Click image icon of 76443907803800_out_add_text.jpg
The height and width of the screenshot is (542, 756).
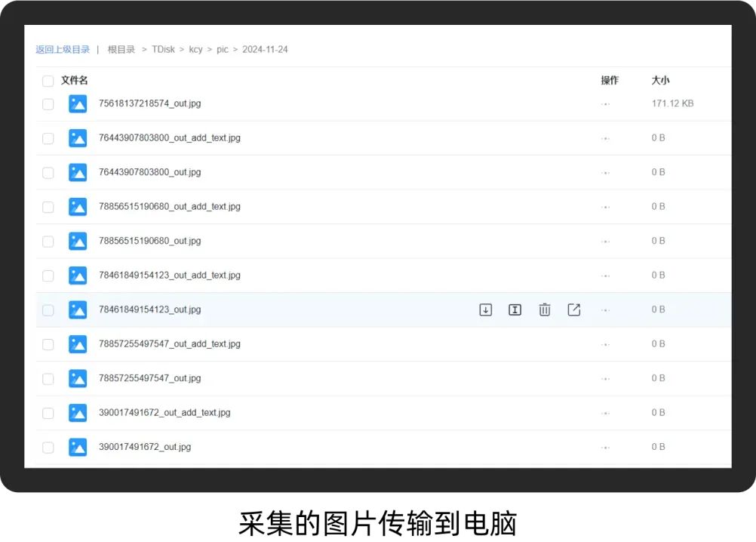(x=78, y=138)
